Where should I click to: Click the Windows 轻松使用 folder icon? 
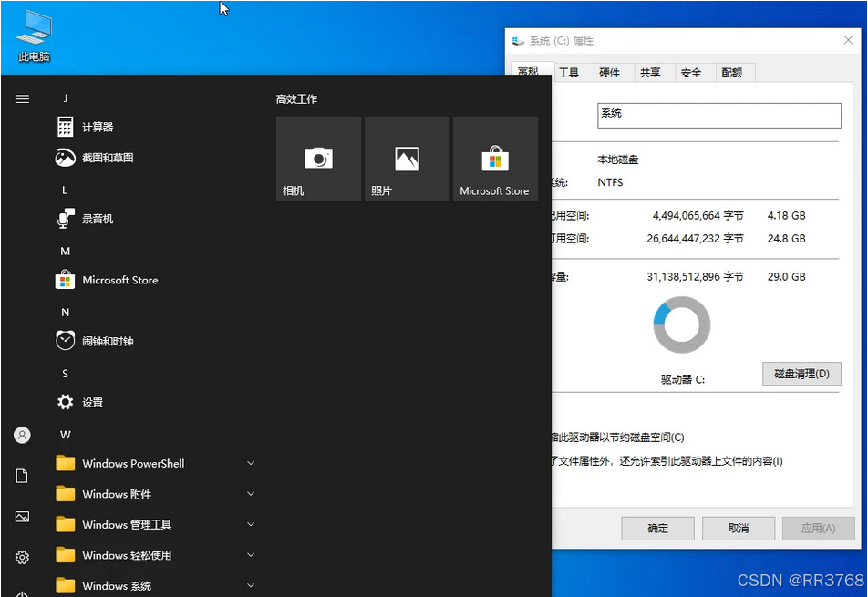point(66,554)
